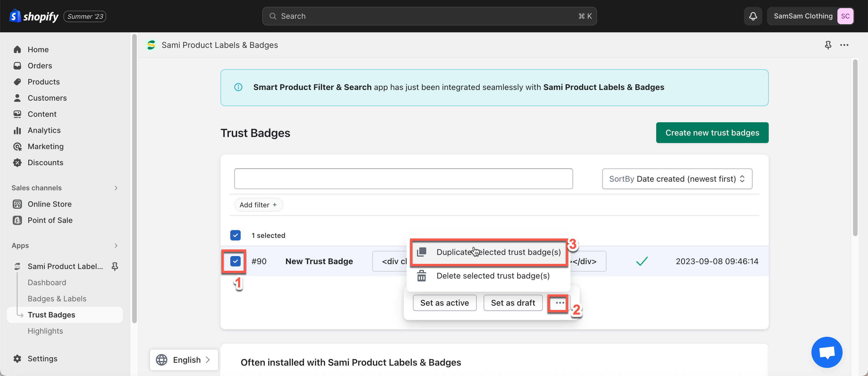
Task: Click the Settings gear icon
Action: (17, 358)
